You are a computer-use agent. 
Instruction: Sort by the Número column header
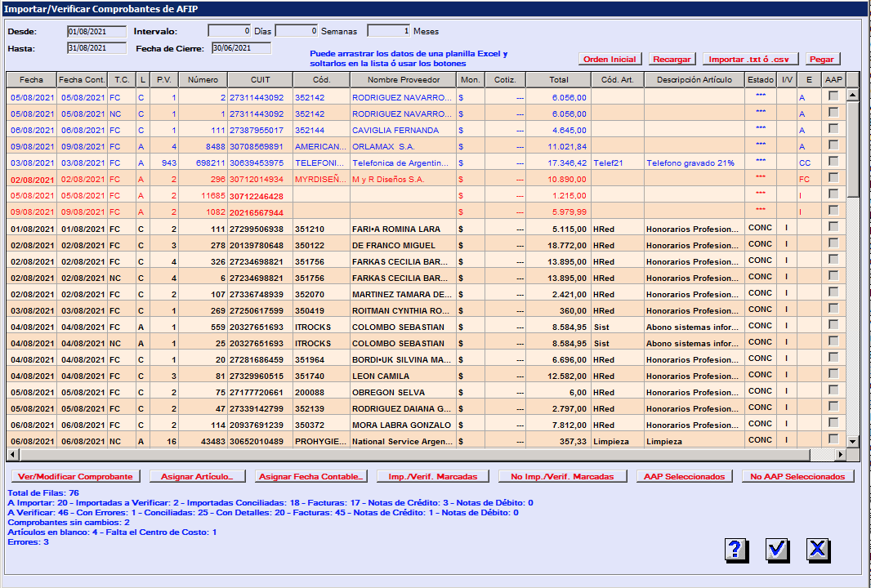tap(203, 80)
